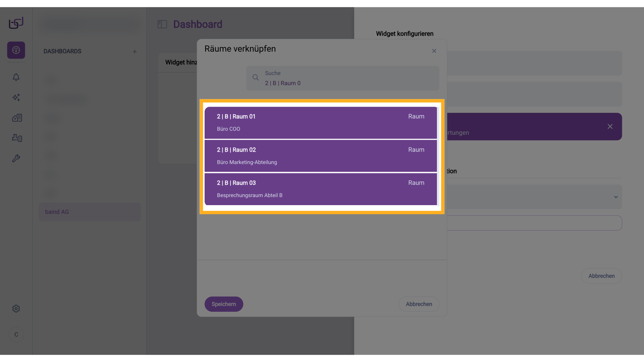
Task: Toggle the sidebar panel icon beside Dashboard
Action: click(x=162, y=24)
